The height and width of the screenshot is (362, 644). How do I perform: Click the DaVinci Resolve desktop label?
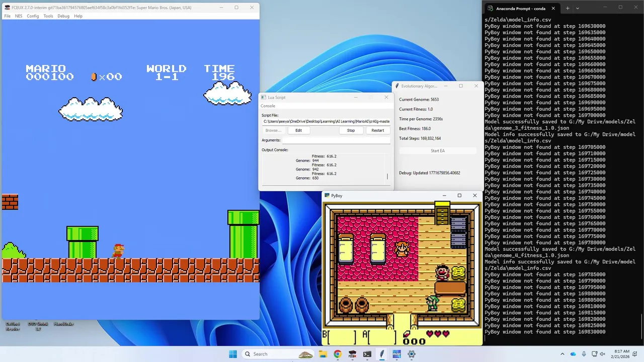pyautogui.click(x=13, y=326)
